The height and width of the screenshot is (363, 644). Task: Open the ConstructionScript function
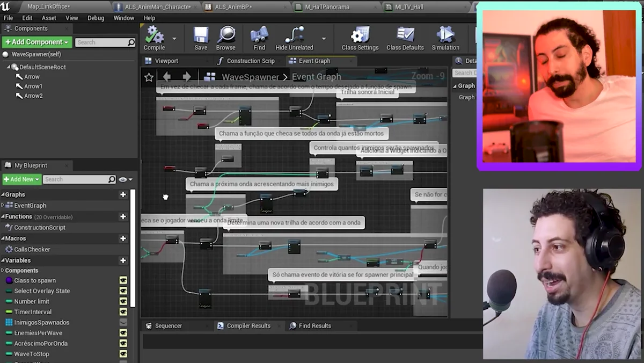(x=39, y=227)
